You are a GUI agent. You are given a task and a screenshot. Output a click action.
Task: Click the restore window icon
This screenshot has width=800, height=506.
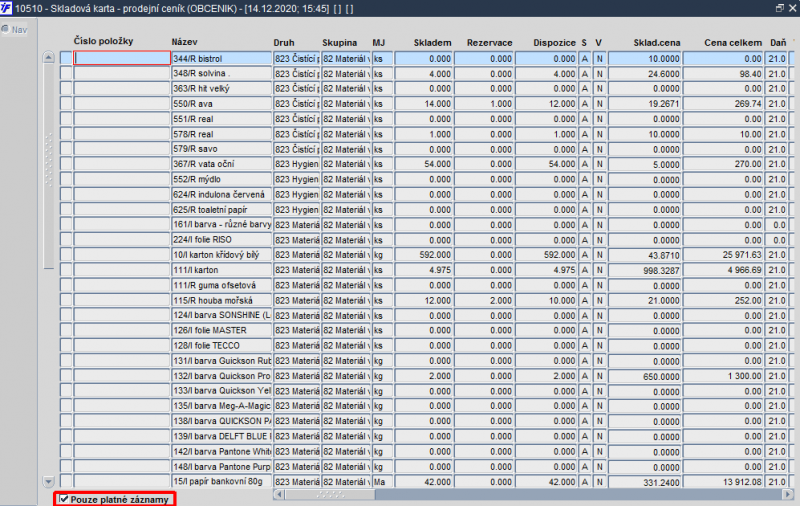(780, 8)
